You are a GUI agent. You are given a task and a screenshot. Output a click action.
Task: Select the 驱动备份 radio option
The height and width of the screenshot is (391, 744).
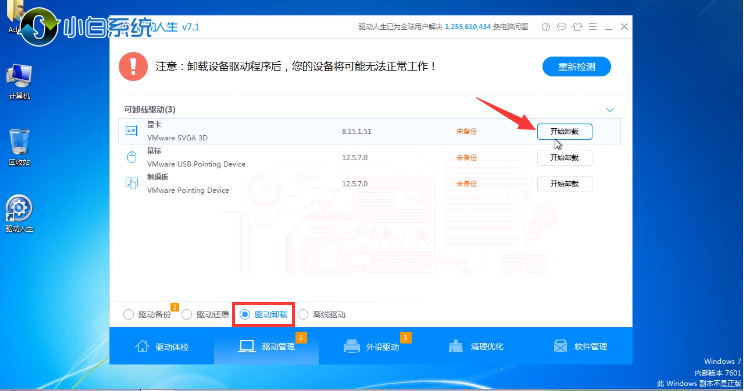point(128,315)
